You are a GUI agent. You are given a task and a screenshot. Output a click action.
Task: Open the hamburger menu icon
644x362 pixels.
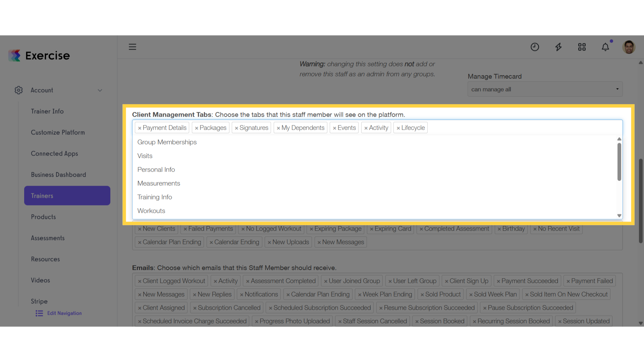(x=132, y=47)
